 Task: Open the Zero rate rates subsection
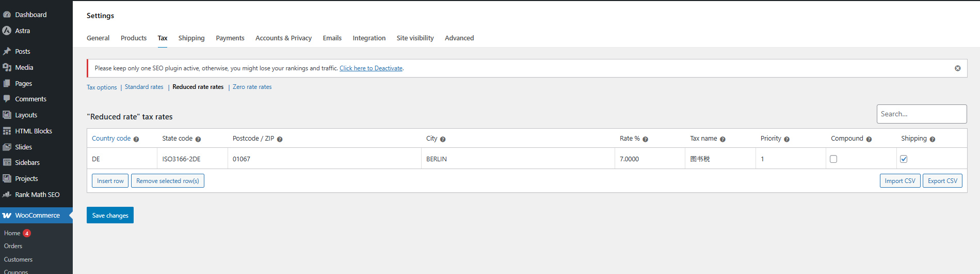coord(252,87)
